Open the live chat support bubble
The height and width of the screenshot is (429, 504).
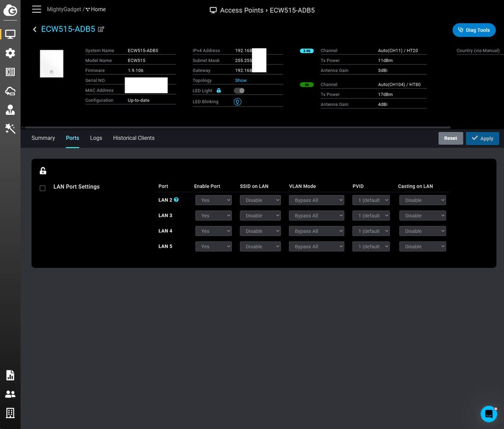tap(489, 414)
